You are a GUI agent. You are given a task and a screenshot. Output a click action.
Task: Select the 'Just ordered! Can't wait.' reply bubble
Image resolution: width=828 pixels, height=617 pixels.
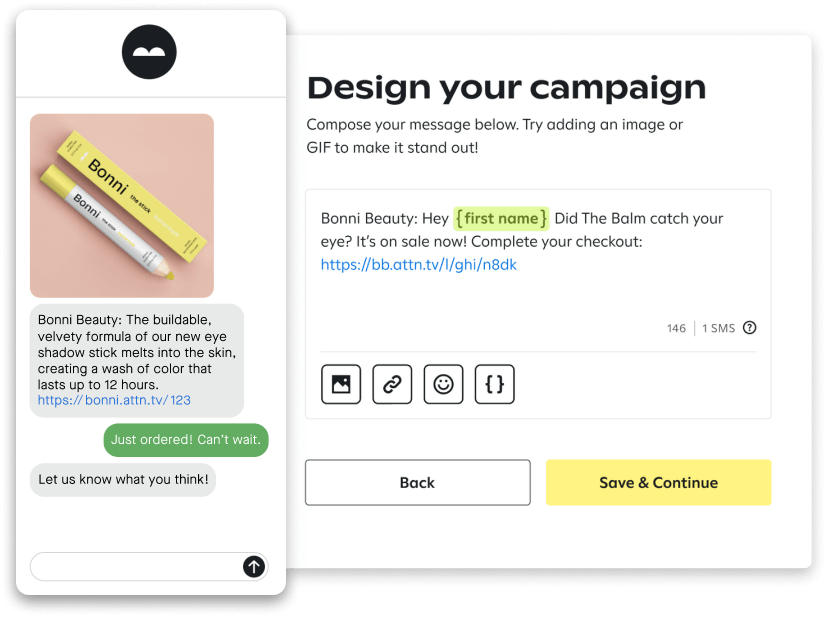pyautogui.click(x=186, y=440)
